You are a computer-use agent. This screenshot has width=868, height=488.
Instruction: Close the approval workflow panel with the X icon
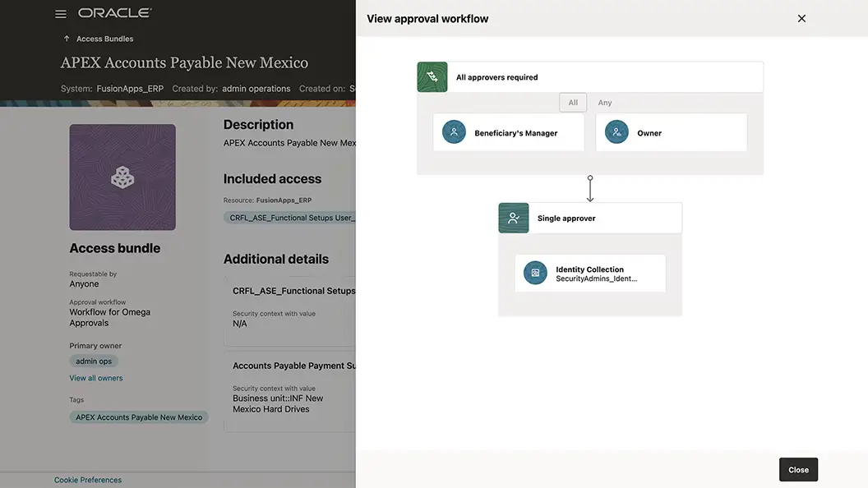pyautogui.click(x=801, y=19)
